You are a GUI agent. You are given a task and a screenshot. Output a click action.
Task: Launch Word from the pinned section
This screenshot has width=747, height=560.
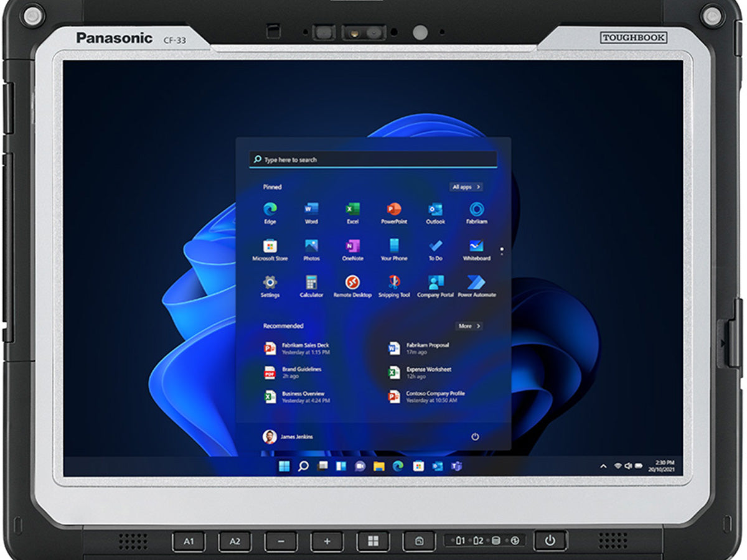(311, 210)
